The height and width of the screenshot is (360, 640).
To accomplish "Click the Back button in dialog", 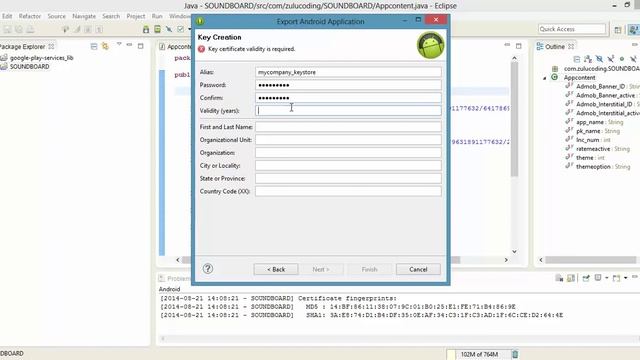I will tap(276, 269).
